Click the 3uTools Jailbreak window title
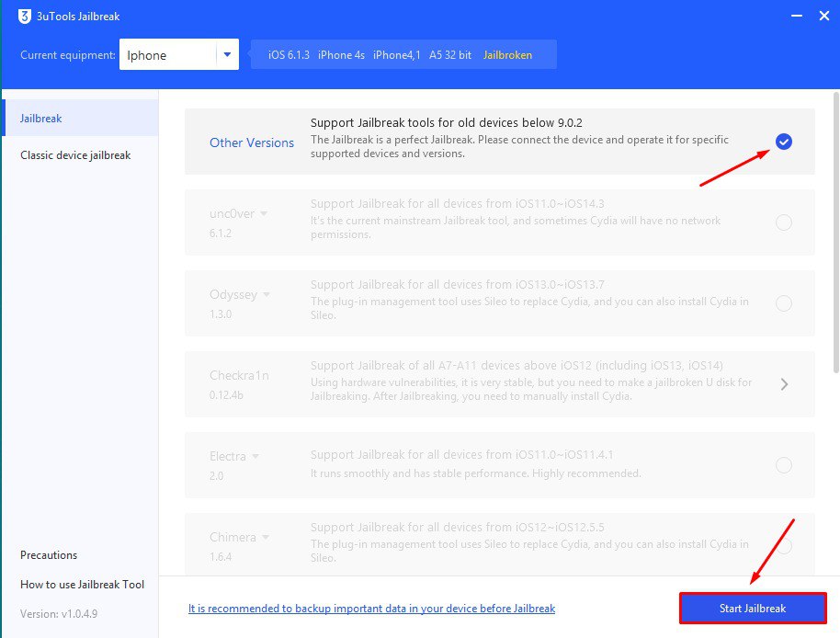Image resolution: width=840 pixels, height=638 pixels. (78, 16)
